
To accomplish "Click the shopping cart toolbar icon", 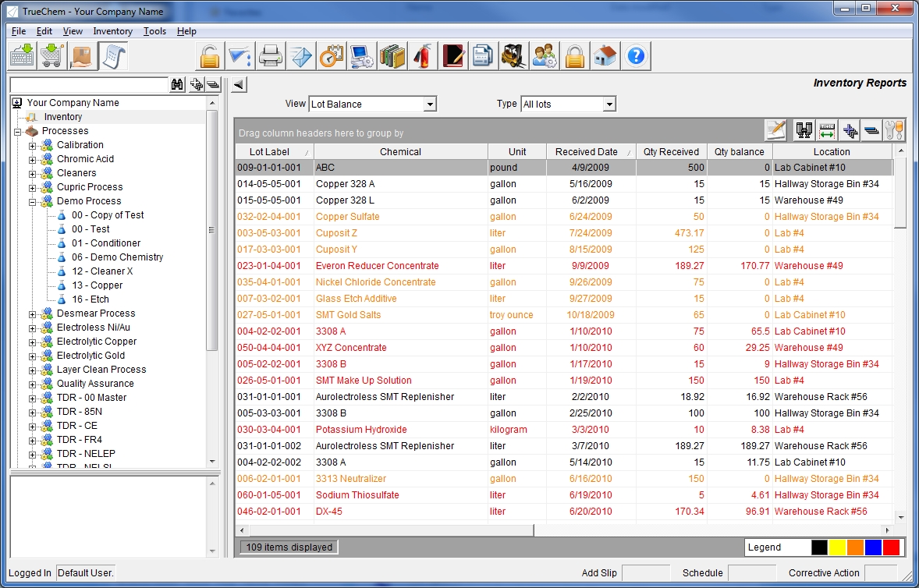I will click(x=52, y=56).
